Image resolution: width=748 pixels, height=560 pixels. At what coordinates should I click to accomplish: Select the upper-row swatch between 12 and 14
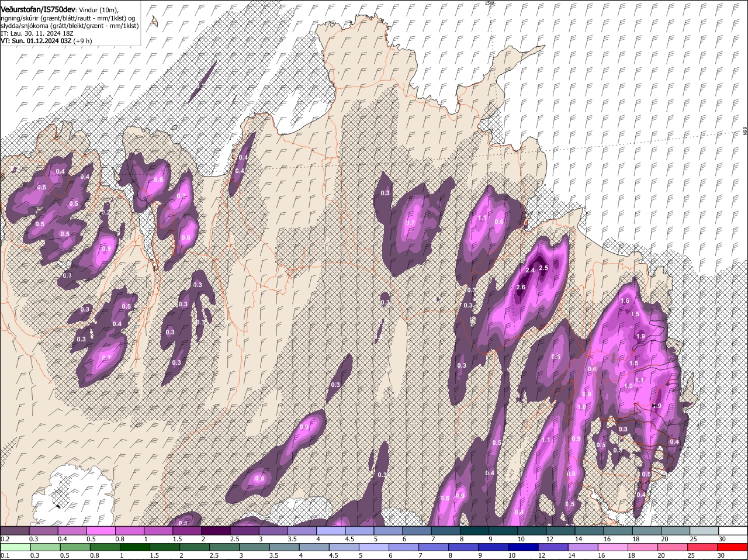click(560, 531)
